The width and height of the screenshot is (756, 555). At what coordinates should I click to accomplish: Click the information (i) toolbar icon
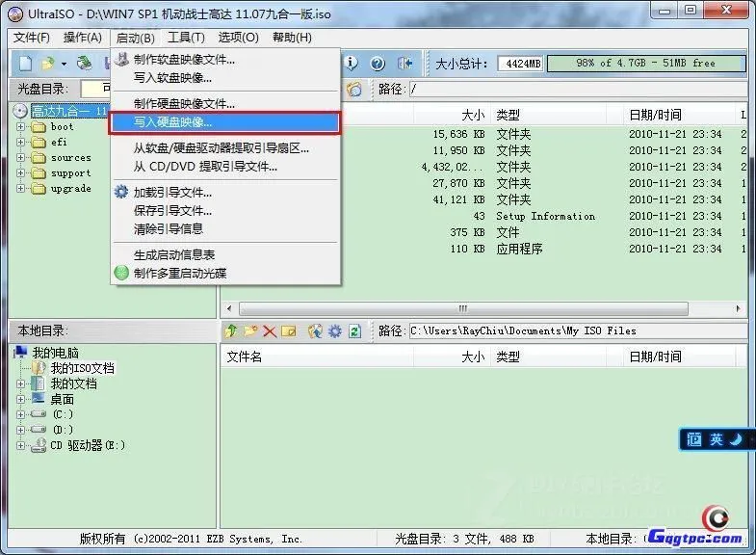coord(351,64)
